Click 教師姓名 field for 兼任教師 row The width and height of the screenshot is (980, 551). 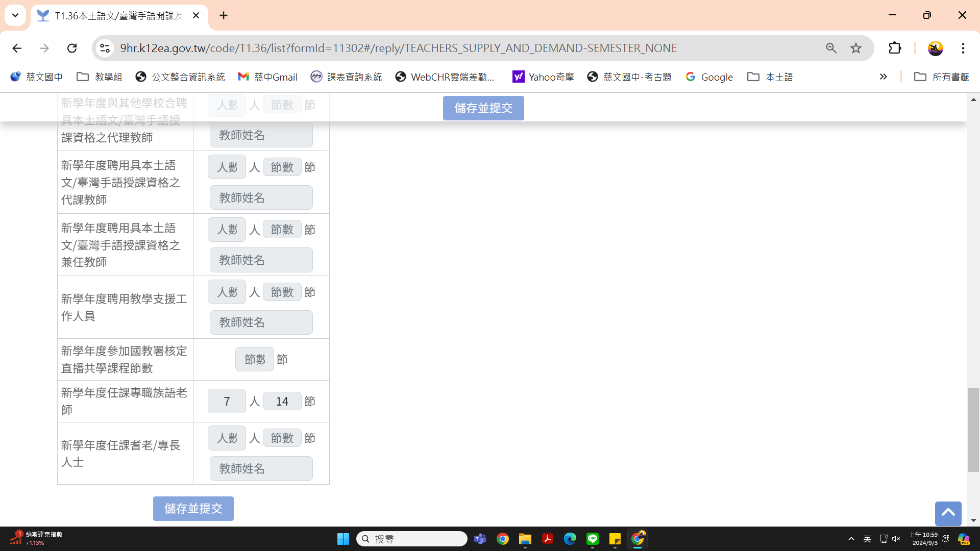(x=261, y=260)
